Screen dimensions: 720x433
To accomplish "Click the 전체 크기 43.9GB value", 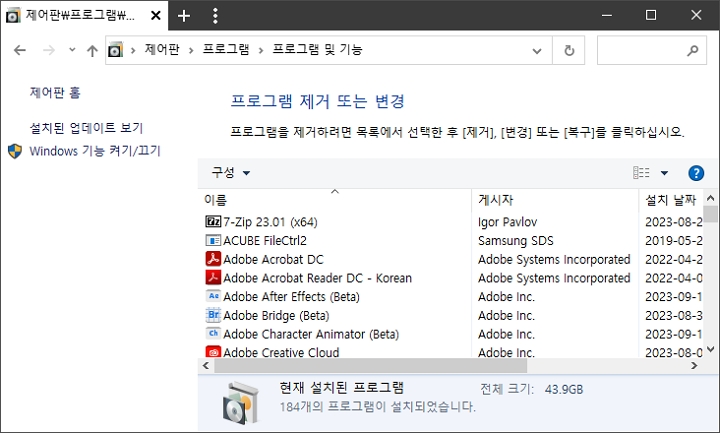I will coord(564,389).
